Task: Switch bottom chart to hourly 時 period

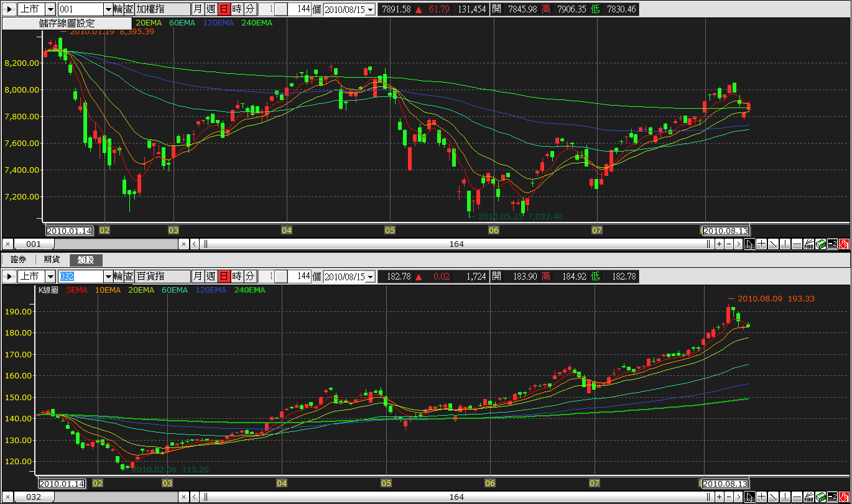Action: click(x=237, y=277)
